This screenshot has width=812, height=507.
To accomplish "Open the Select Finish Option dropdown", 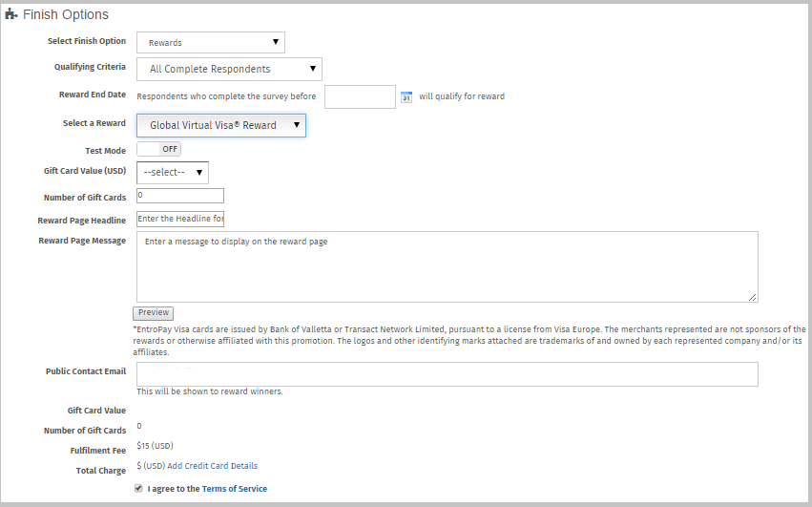I will [211, 42].
